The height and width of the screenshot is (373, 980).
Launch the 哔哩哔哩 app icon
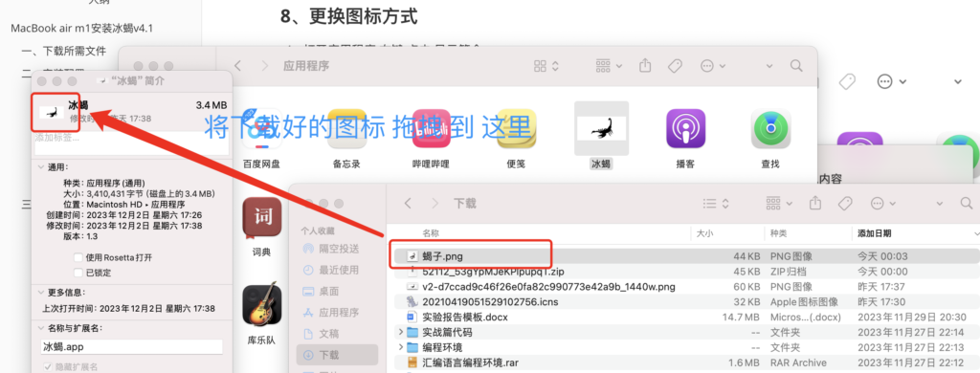coord(432,129)
